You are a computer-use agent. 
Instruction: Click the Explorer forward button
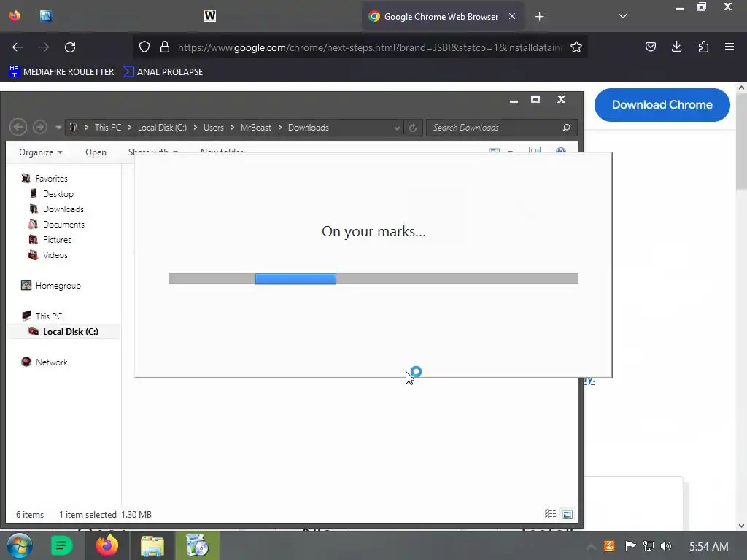coord(40,127)
